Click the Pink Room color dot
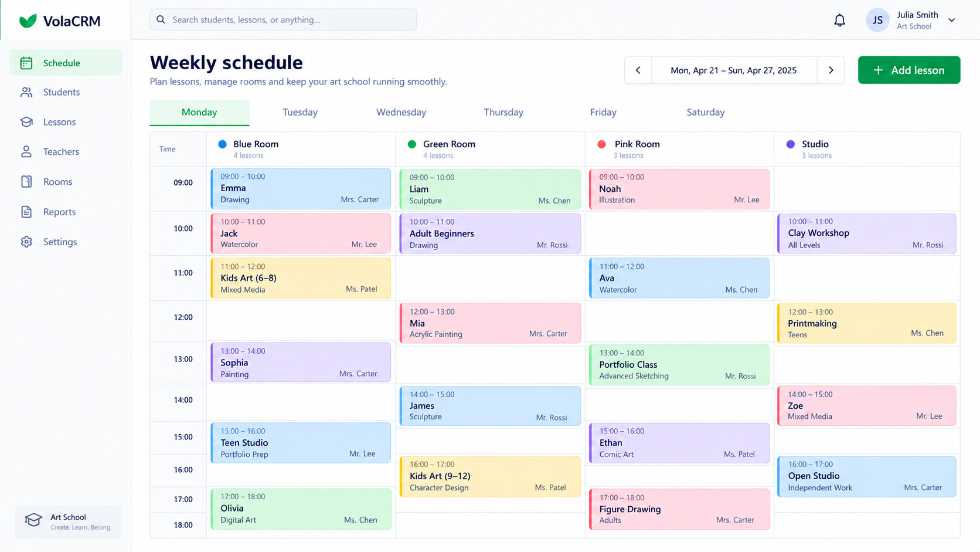Viewport: 980px width, 552px height. pos(601,144)
